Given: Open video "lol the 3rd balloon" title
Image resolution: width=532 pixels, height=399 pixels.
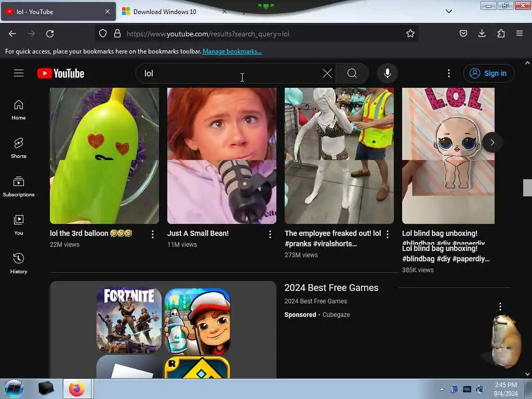Looking at the screenshot, I should (91, 233).
